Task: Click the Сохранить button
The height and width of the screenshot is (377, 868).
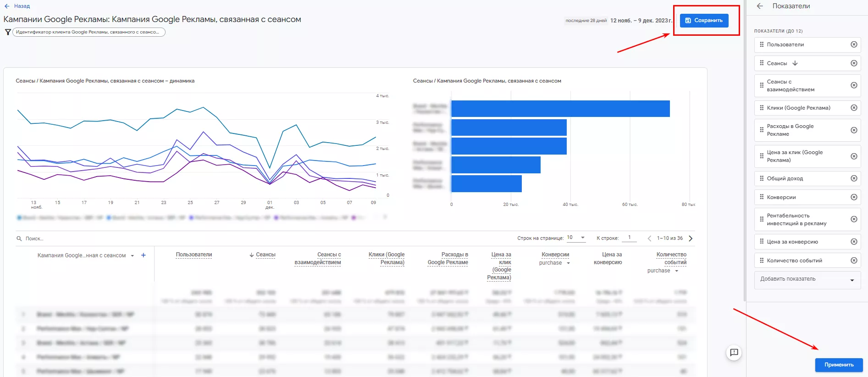Action: pyautogui.click(x=704, y=20)
